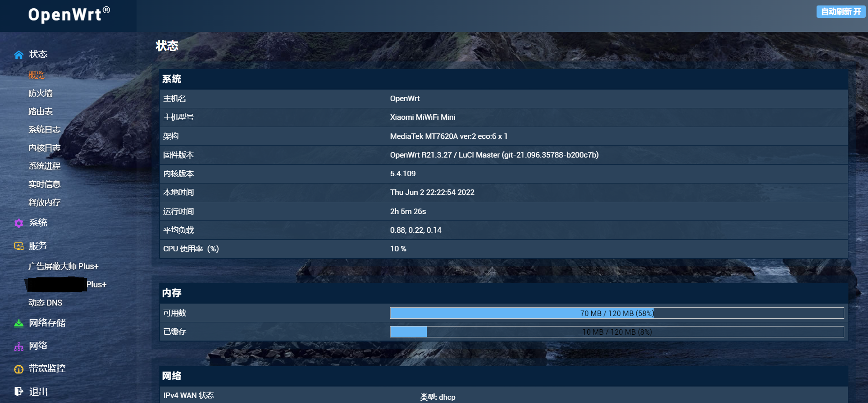The image size is (868, 403).
Task: Open the 防火墙 status page
Action: [x=41, y=93]
